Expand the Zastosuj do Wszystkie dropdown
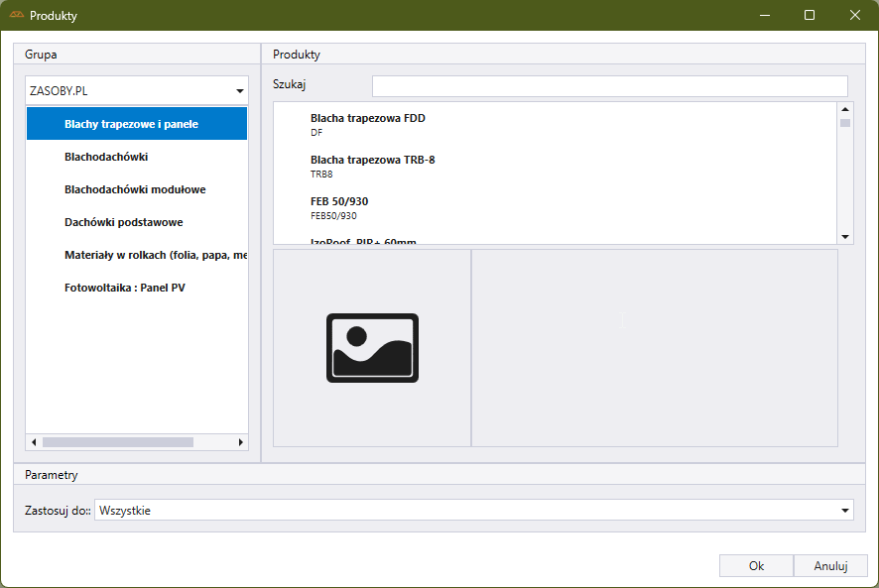Screen dimensions: 879x588 pyautogui.click(x=473, y=511)
